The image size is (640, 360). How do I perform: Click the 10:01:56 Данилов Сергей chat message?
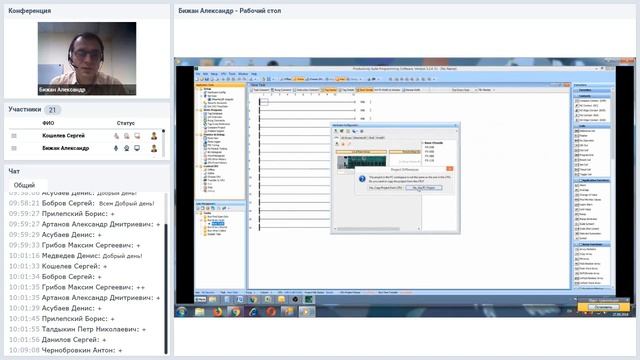(58, 340)
